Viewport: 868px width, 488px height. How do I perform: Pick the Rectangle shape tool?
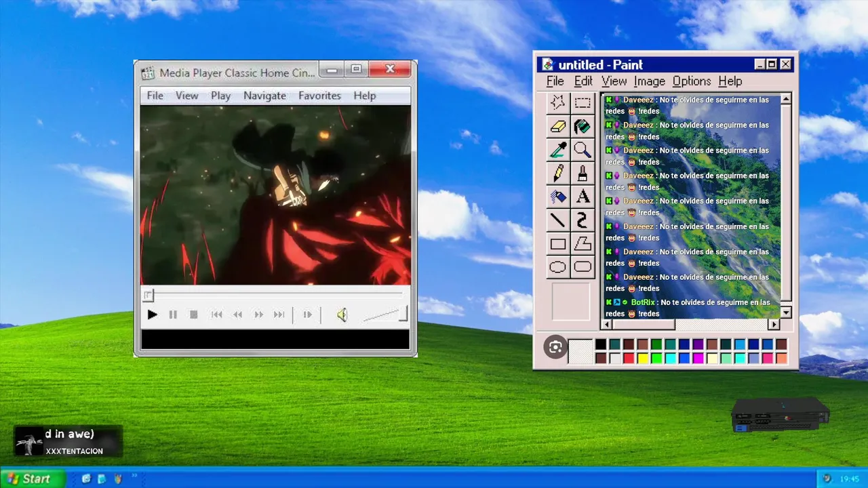557,244
